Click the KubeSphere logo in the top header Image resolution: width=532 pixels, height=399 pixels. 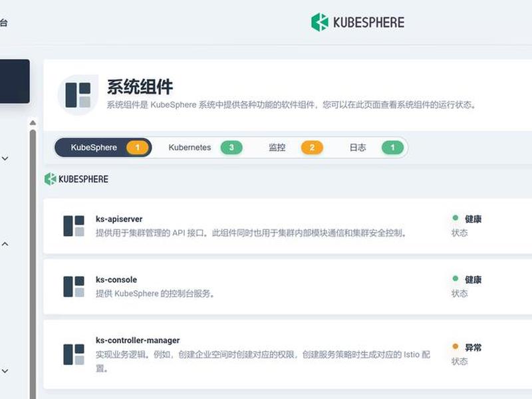click(x=358, y=23)
